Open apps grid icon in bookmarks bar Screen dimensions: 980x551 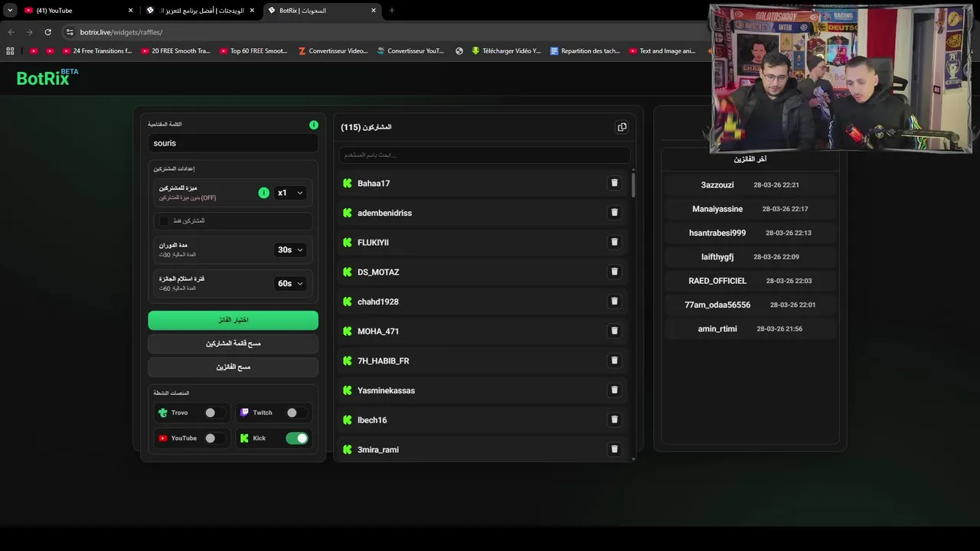(10, 51)
